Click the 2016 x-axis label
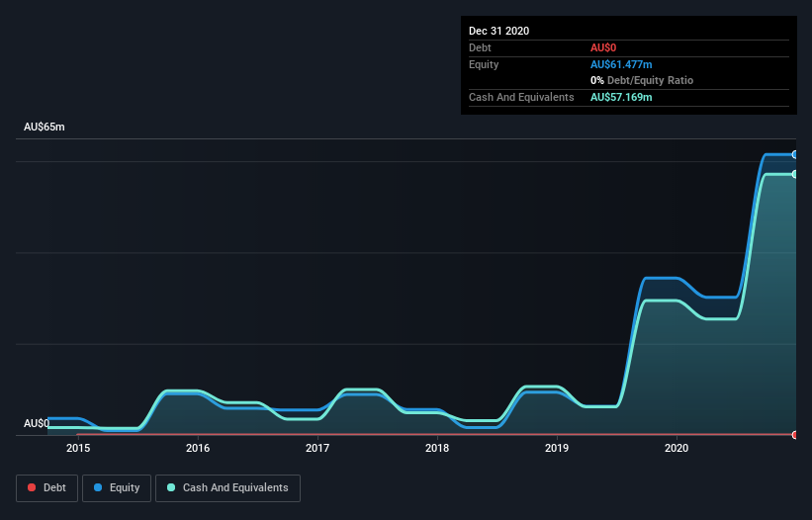812x520 pixels. pos(198,448)
